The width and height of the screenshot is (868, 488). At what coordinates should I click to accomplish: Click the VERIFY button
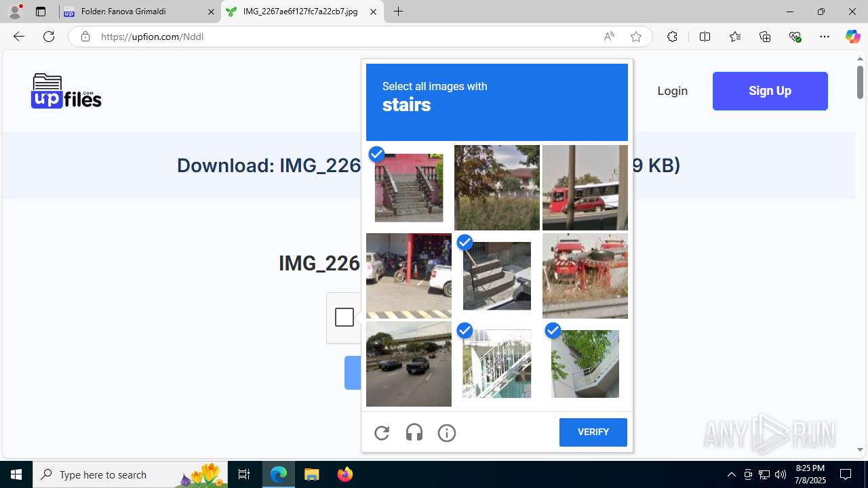(593, 432)
